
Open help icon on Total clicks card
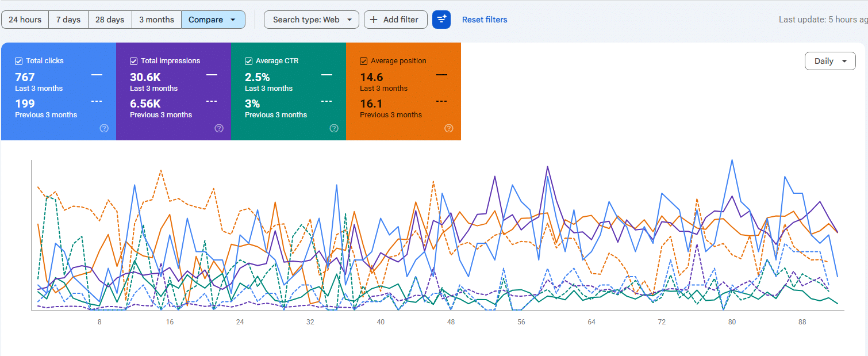coord(104,128)
